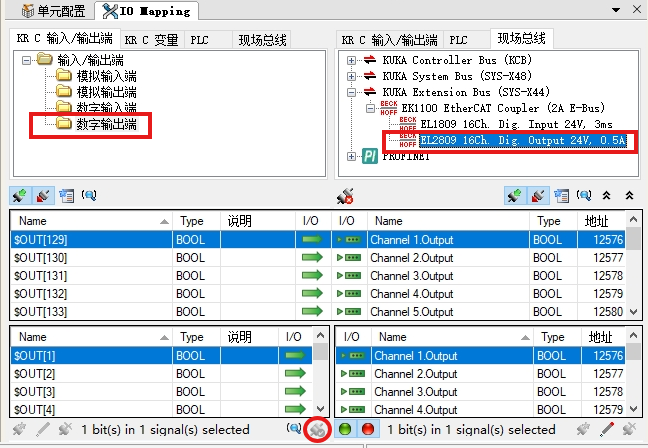
Task: Open the tab list dropdown arrow at top right
Action: click(616, 10)
